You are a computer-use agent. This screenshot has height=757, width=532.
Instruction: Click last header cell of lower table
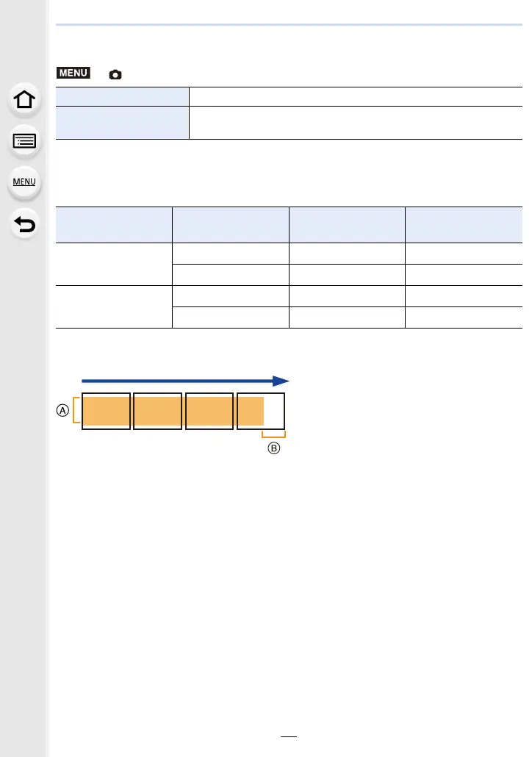click(x=464, y=224)
